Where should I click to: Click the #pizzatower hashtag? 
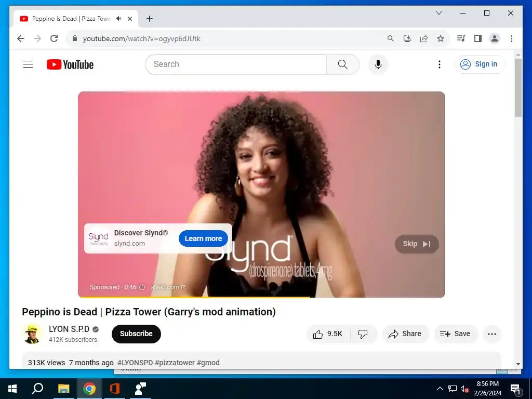click(175, 363)
